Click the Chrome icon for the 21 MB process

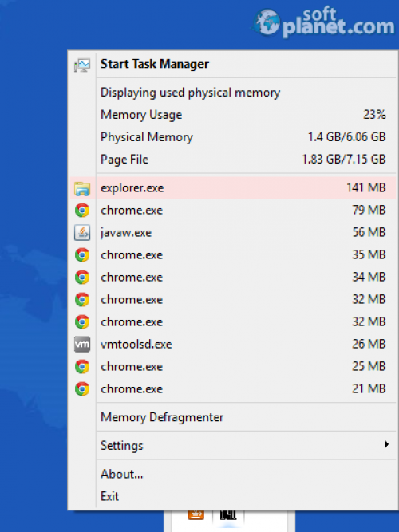pos(82,388)
